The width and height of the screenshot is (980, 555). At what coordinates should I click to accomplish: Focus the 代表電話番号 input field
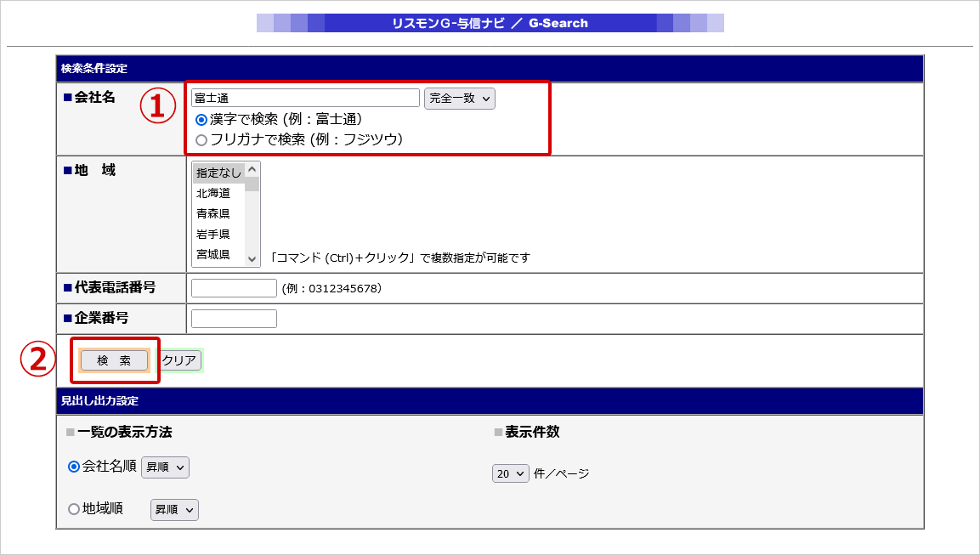coord(234,288)
